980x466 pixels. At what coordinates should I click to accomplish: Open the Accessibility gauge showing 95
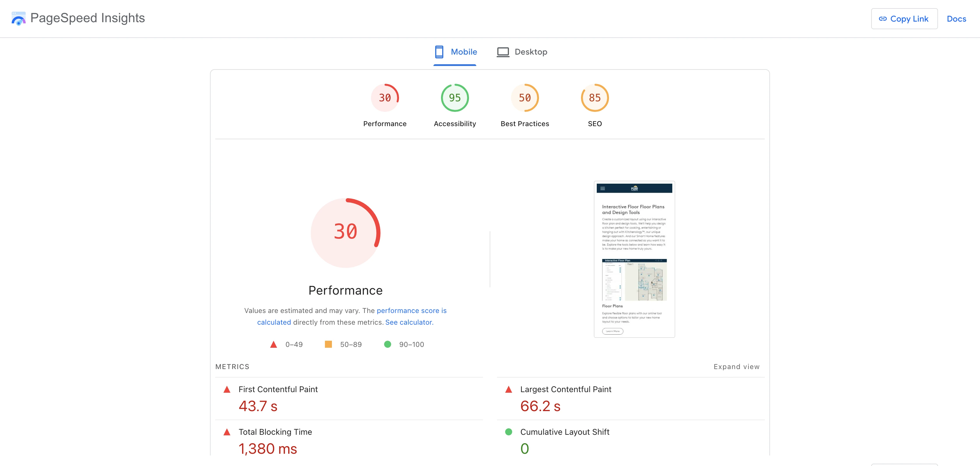(x=454, y=98)
